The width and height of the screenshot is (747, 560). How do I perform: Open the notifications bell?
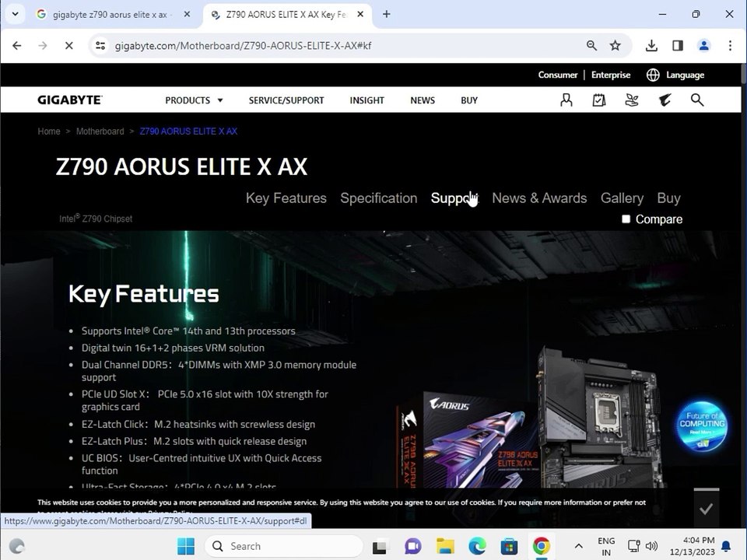point(726,546)
